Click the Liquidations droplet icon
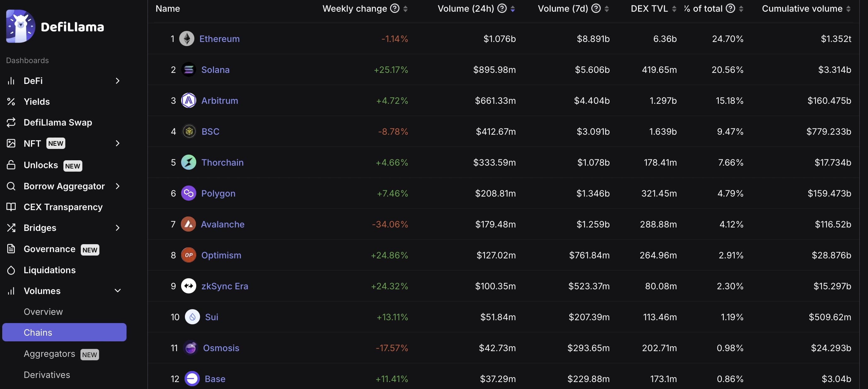This screenshot has width=868, height=389. 11,270
